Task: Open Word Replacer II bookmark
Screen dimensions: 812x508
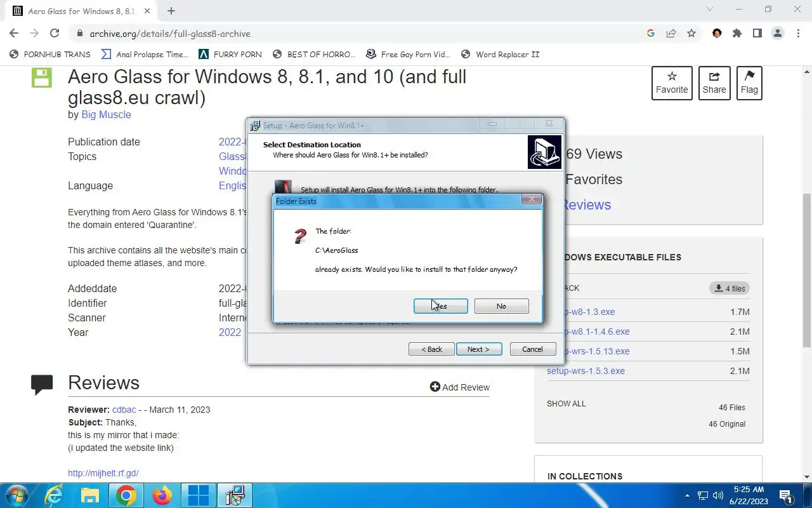Action: point(500,55)
